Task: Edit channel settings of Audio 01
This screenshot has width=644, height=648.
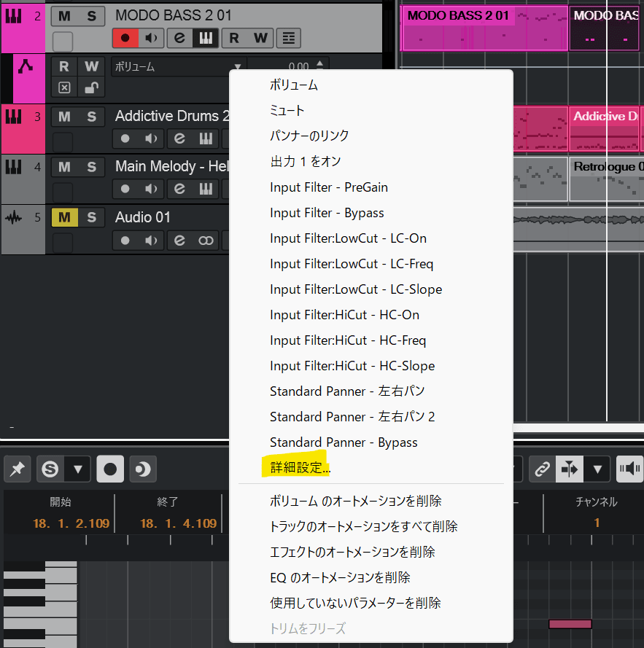Action: click(179, 241)
